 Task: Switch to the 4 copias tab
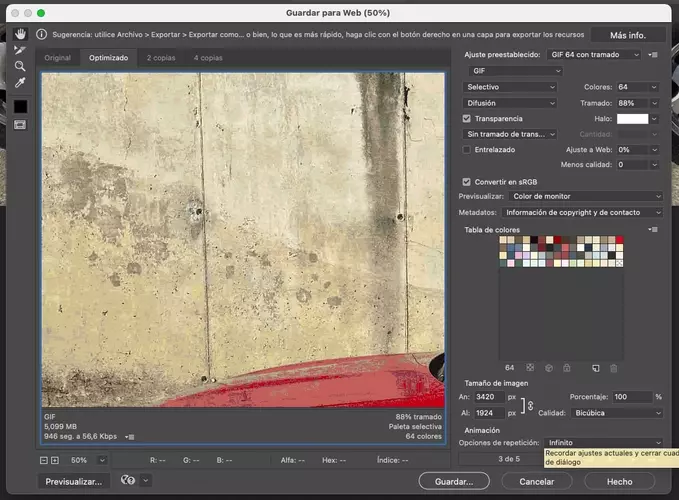(x=208, y=58)
